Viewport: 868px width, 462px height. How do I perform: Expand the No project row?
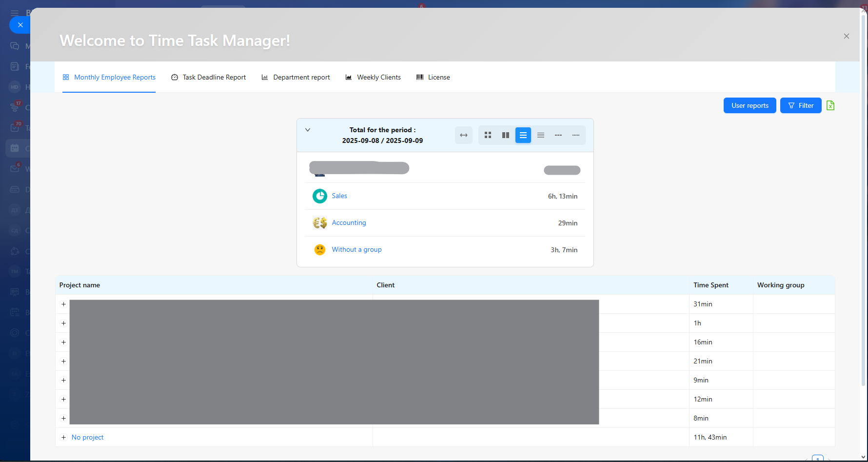[63, 437]
